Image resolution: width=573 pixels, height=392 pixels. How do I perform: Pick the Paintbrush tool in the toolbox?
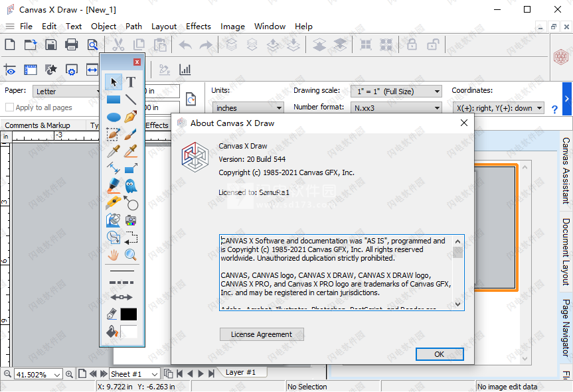click(131, 134)
